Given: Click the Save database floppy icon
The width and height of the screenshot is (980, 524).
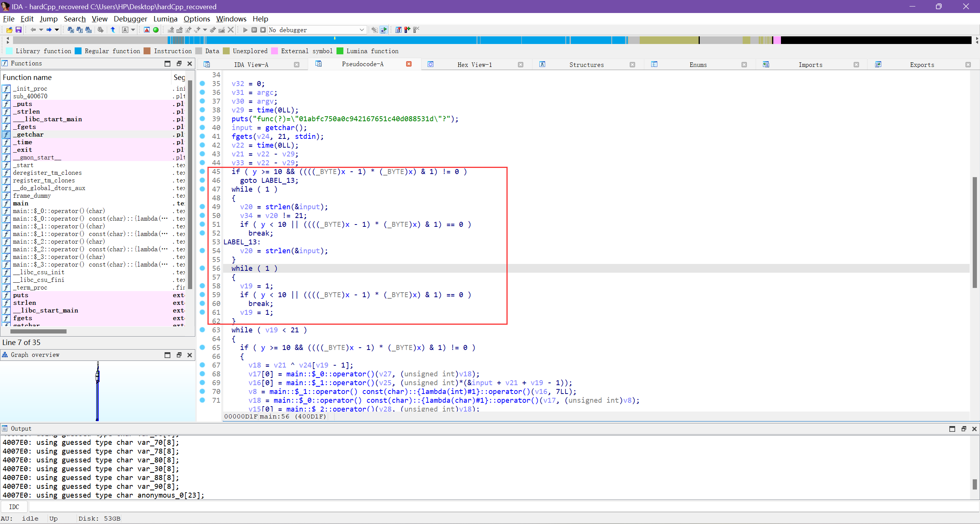Looking at the screenshot, I should [x=18, y=30].
